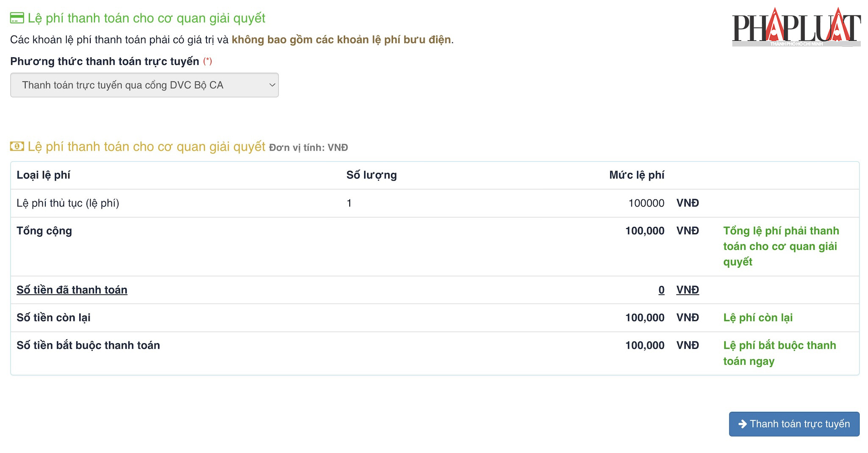The image size is (868, 453).
Task: Click the green credit card icon
Action: pyautogui.click(x=17, y=18)
